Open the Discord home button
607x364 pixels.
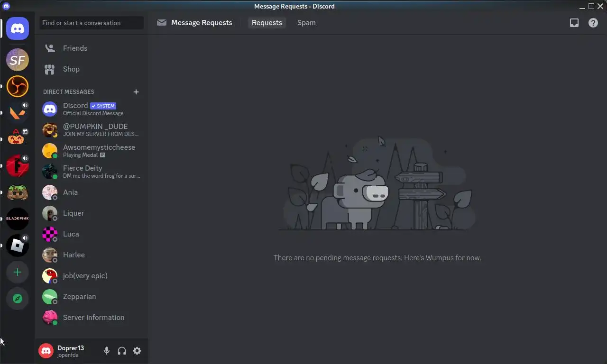point(18,29)
